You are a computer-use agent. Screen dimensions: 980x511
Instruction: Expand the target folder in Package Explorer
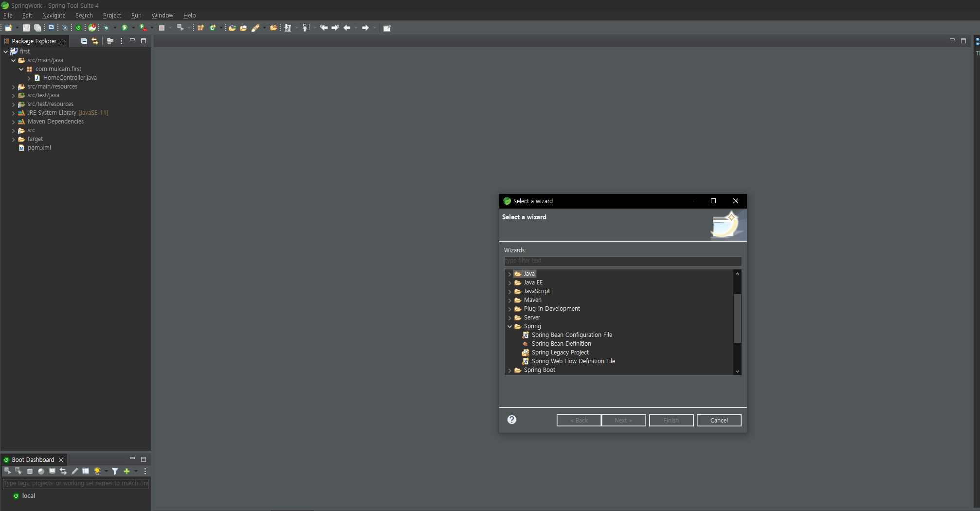13,139
